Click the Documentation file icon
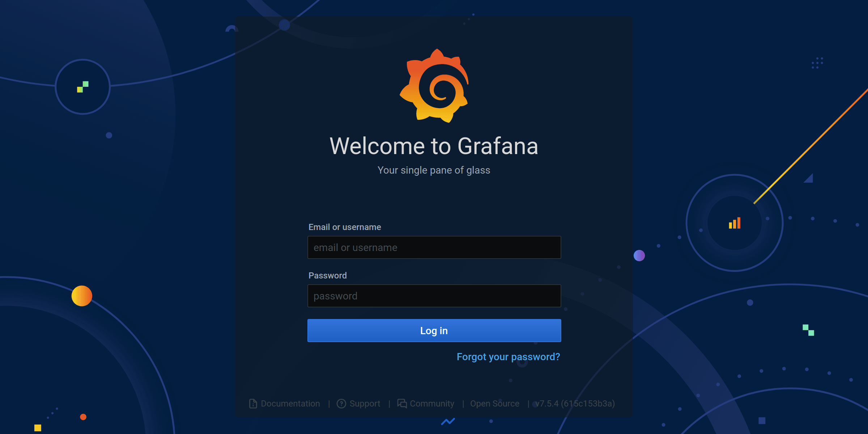868x434 pixels. tap(253, 404)
